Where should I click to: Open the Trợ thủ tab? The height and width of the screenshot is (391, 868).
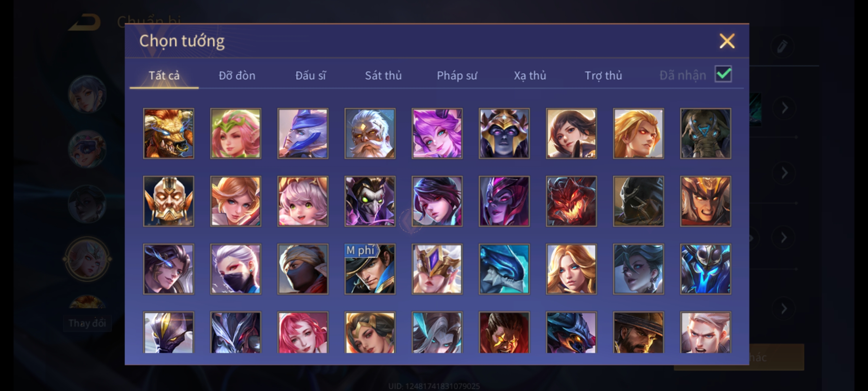(604, 75)
